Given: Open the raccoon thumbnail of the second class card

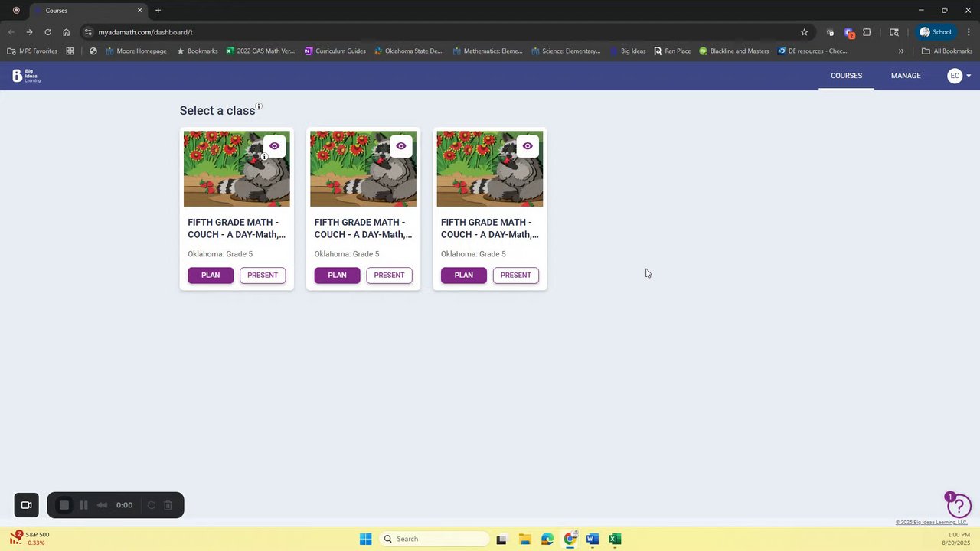Looking at the screenshot, I should [363, 169].
